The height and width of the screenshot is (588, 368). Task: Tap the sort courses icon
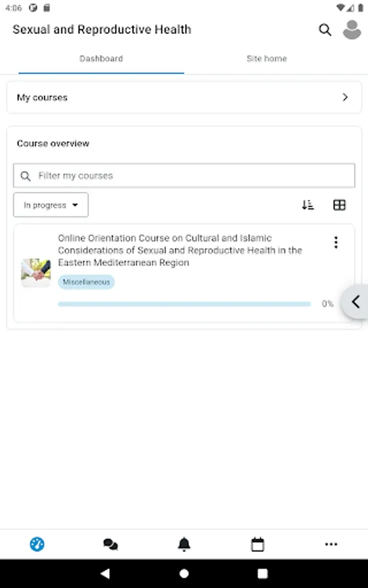point(308,204)
